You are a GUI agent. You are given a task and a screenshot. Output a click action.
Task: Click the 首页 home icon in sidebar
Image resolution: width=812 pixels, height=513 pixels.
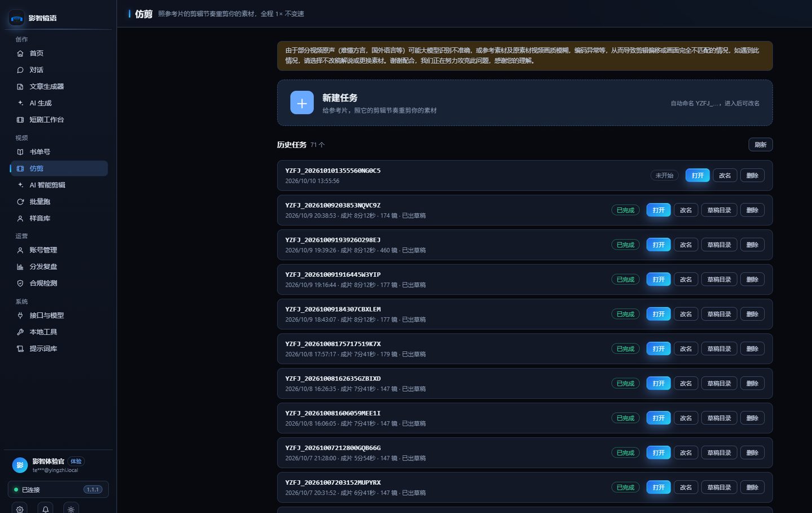[x=20, y=54]
